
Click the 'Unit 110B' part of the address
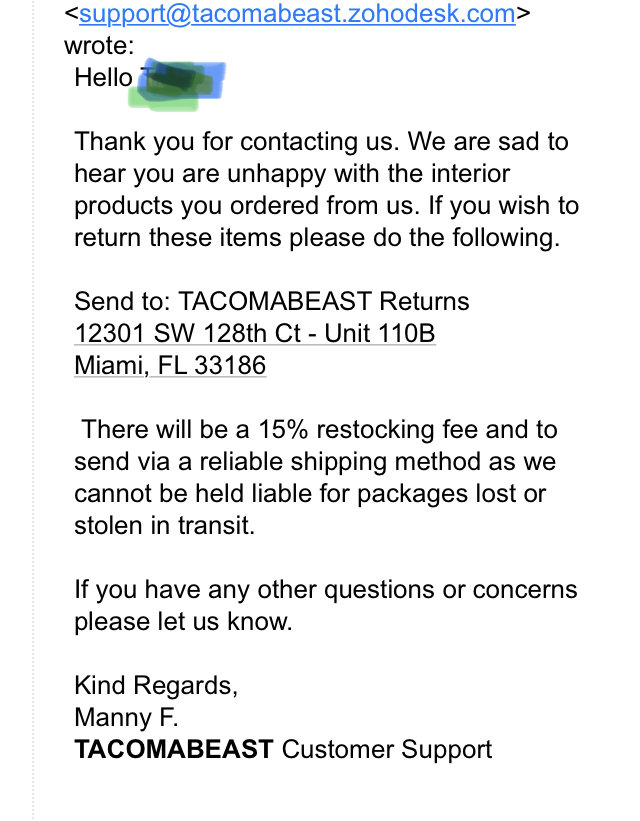click(x=380, y=334)
